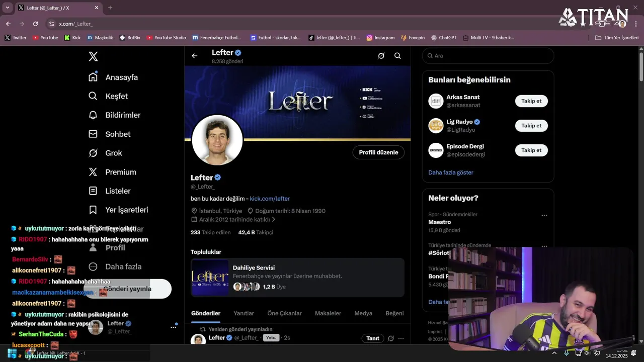Switch to Makaleler tab
This screenshot has width=644, height=362.
pos(328,313)
